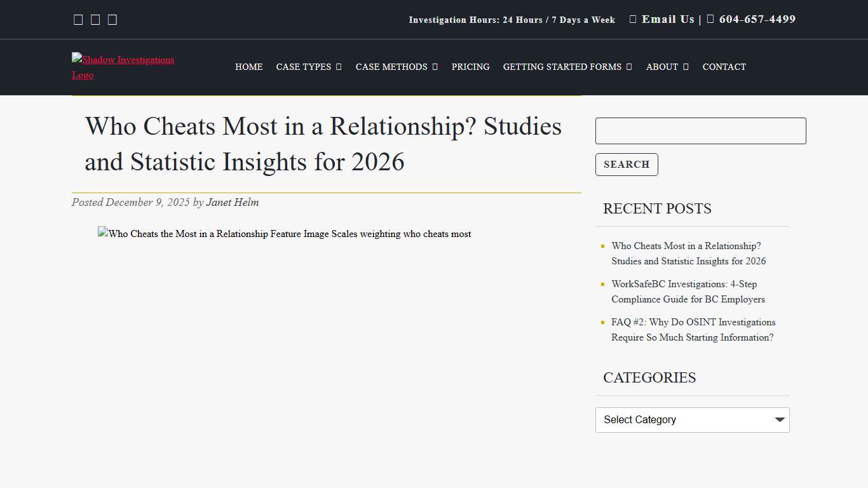Click the Select Category dropdown arrow icon

pyautogui.click(x=780, y=420)
